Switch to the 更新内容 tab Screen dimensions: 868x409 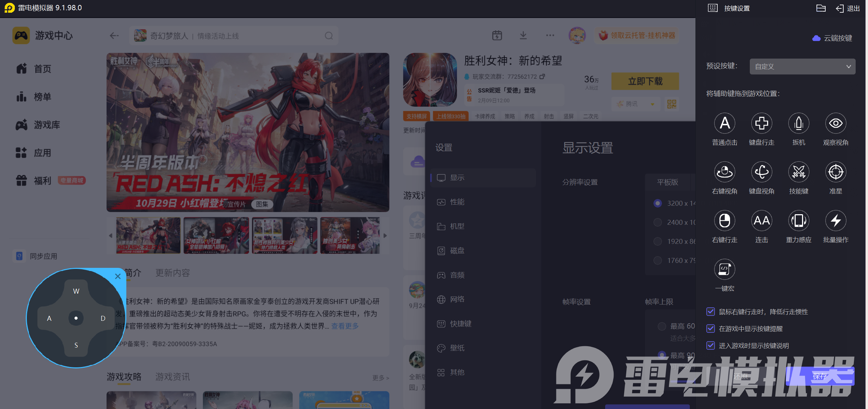point(173,273)
